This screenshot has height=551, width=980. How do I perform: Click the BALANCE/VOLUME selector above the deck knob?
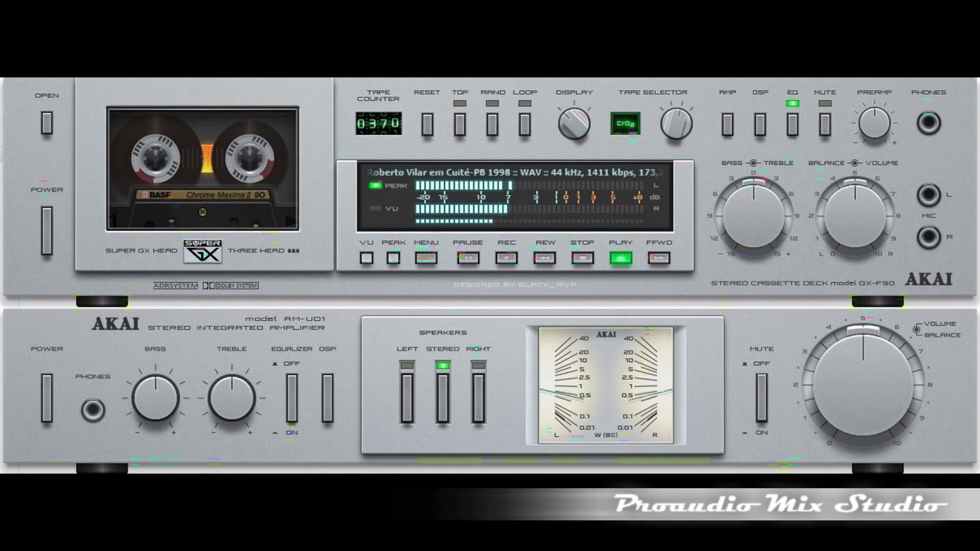pos(855,163)
